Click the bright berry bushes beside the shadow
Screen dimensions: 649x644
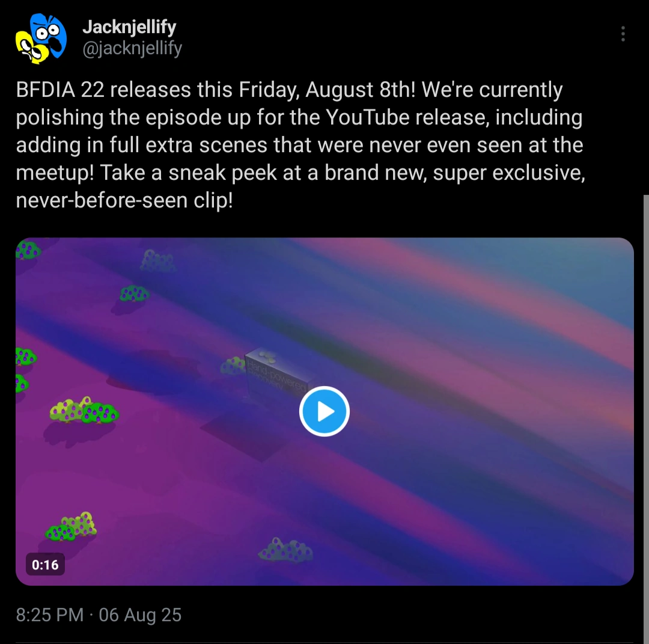pyautogui.click(x=84, y=410)
